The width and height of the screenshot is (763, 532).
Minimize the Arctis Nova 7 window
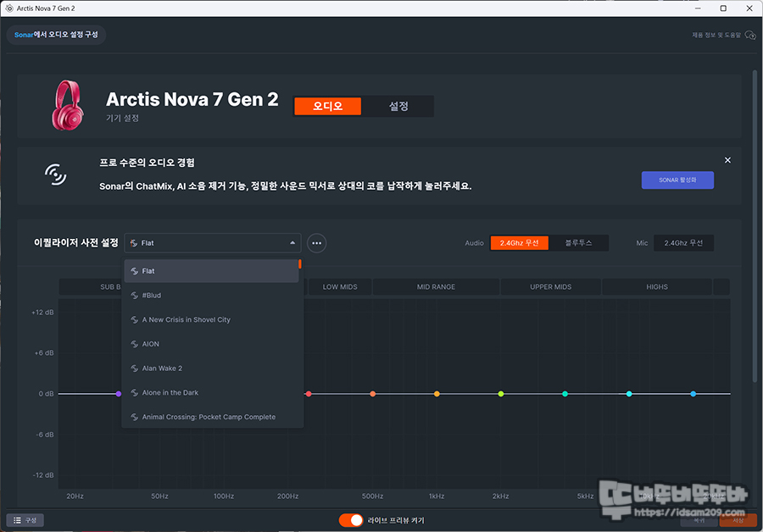(x=698, y=8)
